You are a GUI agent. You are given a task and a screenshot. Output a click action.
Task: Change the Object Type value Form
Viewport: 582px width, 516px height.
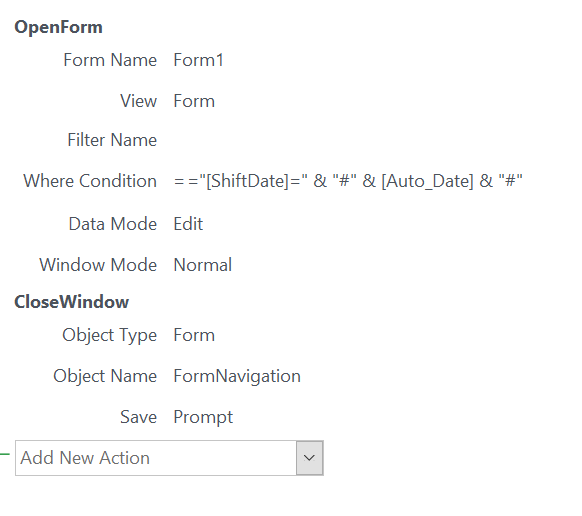tap(194, 335)
